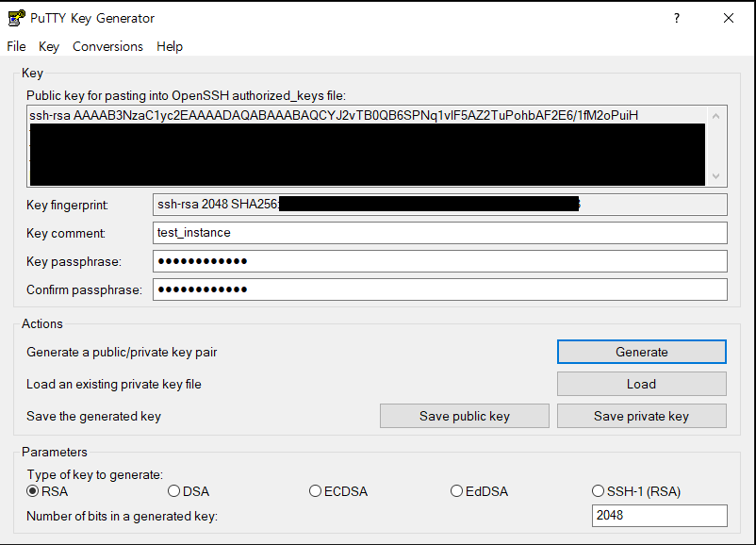Close the PuTTY Key Generator window
756x545 pixels.
point(729,18)
